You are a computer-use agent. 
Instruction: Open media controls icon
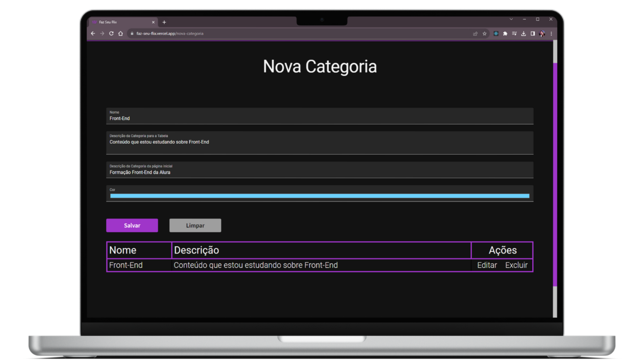coord(514,34)
